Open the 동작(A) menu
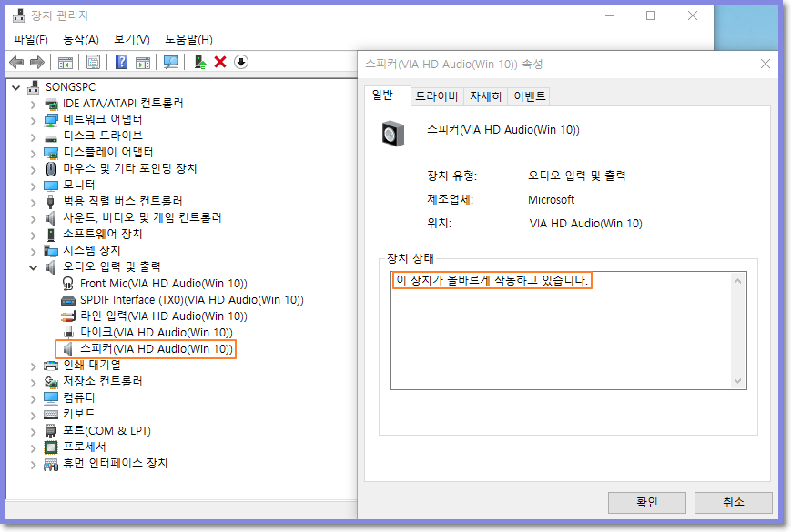 (x=81, y=39)
